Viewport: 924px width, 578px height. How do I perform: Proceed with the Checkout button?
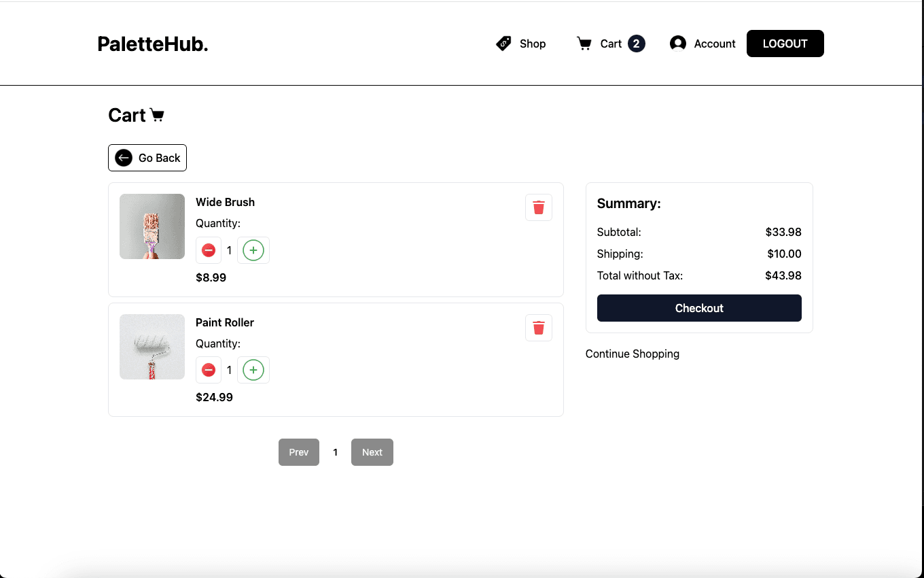pyautogui.click(x=699, y=308)
